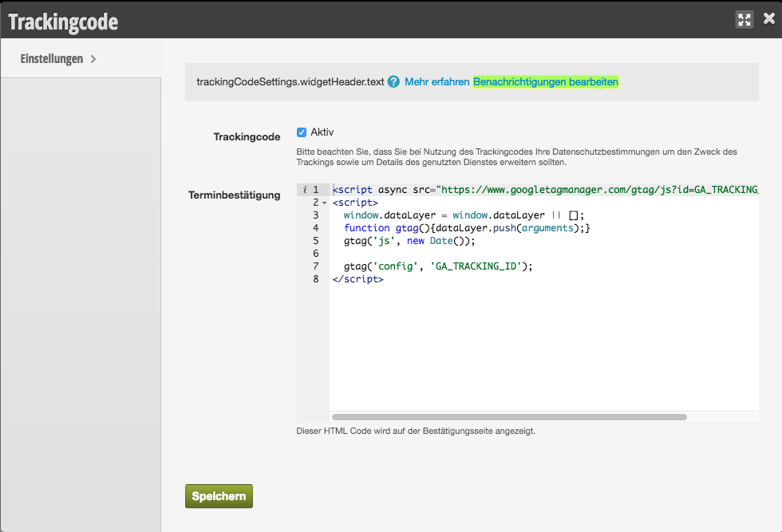Open Benachrichtigungen bearbeiten
This screenshot has height=532, width=782.
pos(546,81)
